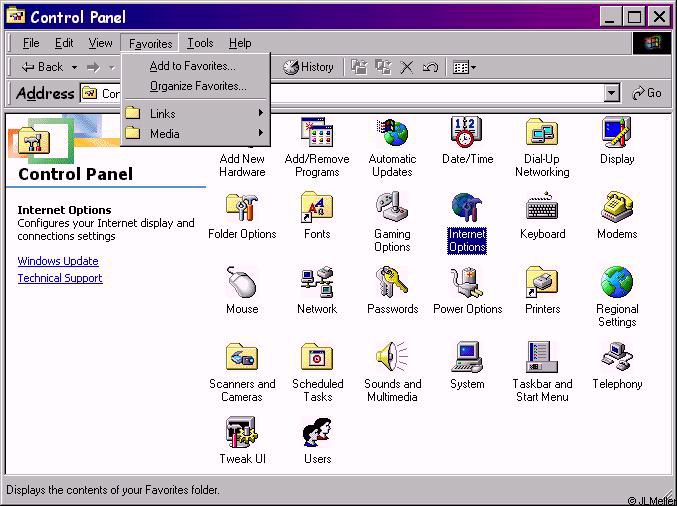Maximize the Control Panel window

634,17
